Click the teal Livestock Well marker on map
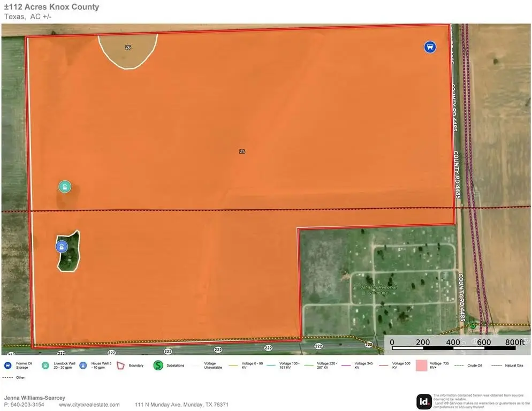 (x=65, y=187)
